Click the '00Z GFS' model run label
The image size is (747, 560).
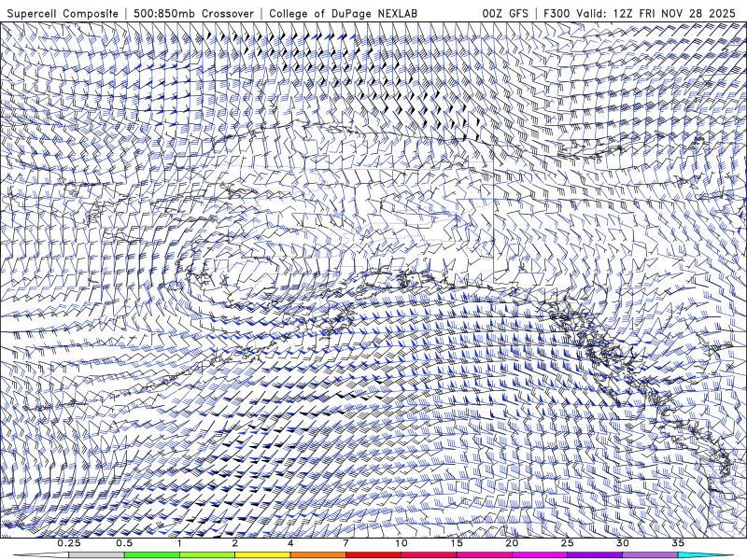[x=505, y=13]
